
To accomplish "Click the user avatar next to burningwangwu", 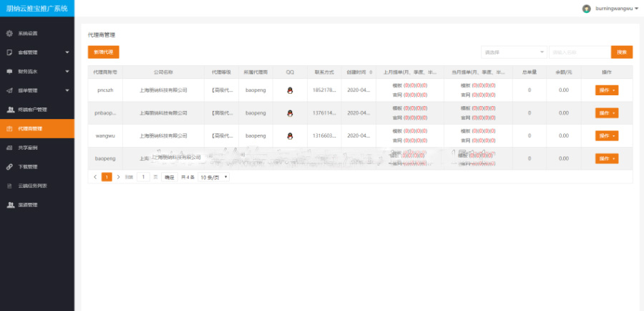I will pyautogui.click(x=587, y=9).
